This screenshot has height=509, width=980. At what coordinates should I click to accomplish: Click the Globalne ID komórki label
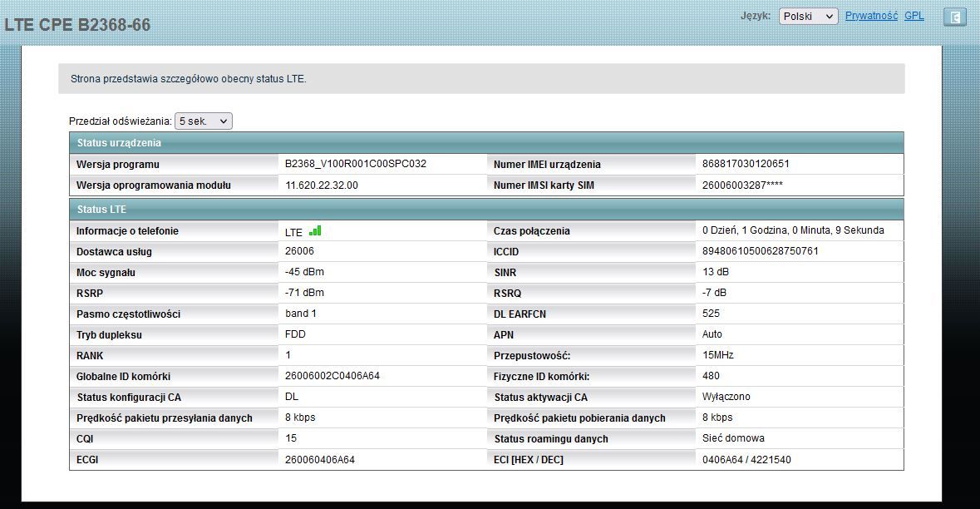click(123, 377)
